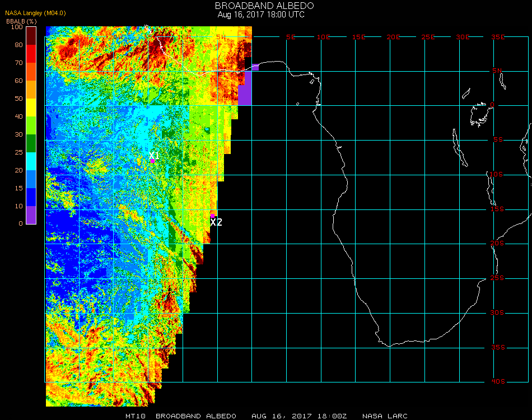The width and height of the screenshot is (532, 420).
Task: Select the 10E longitude label
Action: point(324,37)
